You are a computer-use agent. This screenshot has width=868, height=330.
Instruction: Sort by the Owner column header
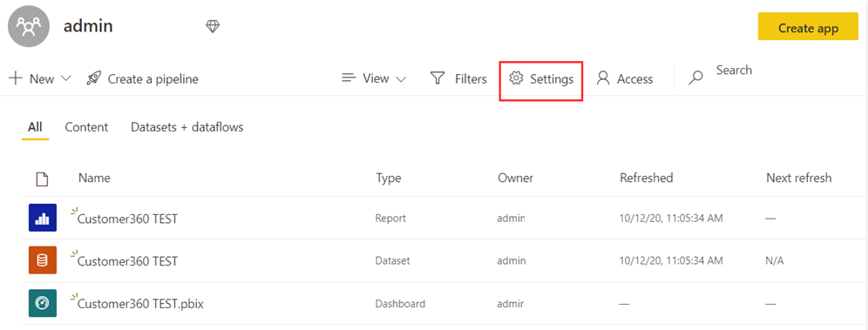515,178
